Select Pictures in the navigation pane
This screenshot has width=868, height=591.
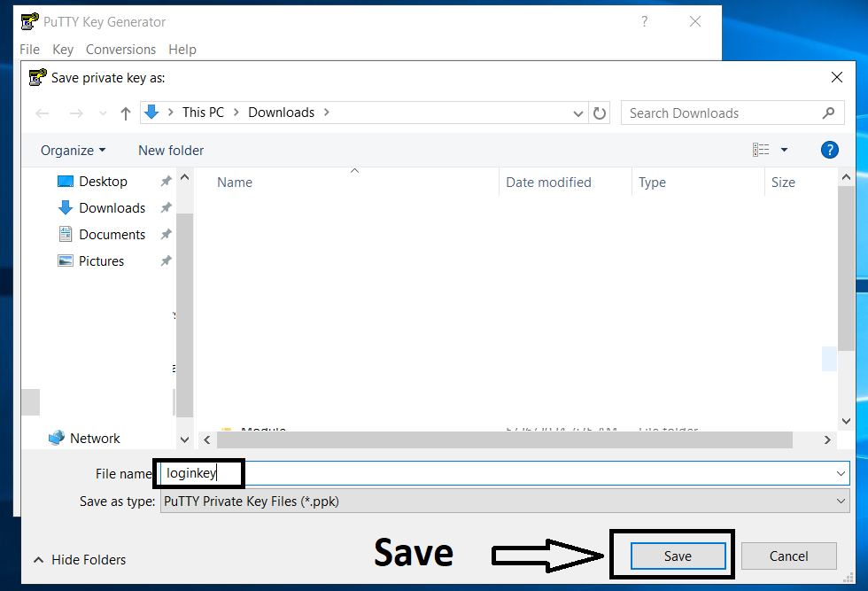101,261
